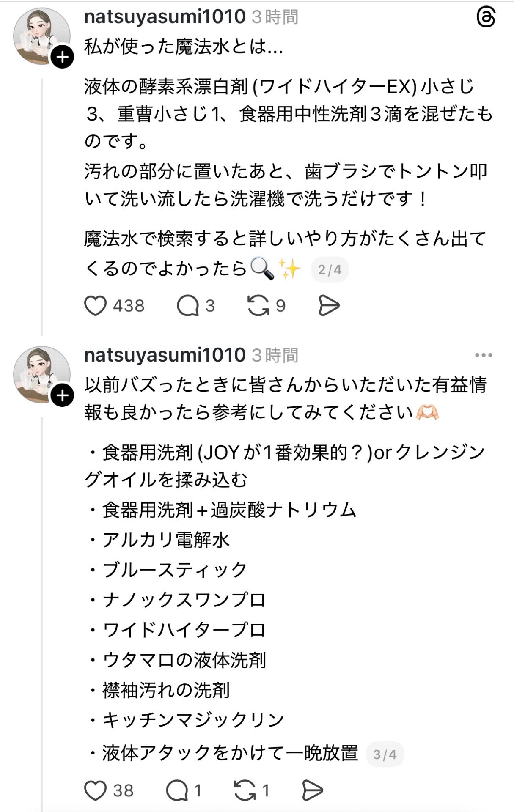
Task: Follow via plus badge on second avatar
Action: [63, 395]
